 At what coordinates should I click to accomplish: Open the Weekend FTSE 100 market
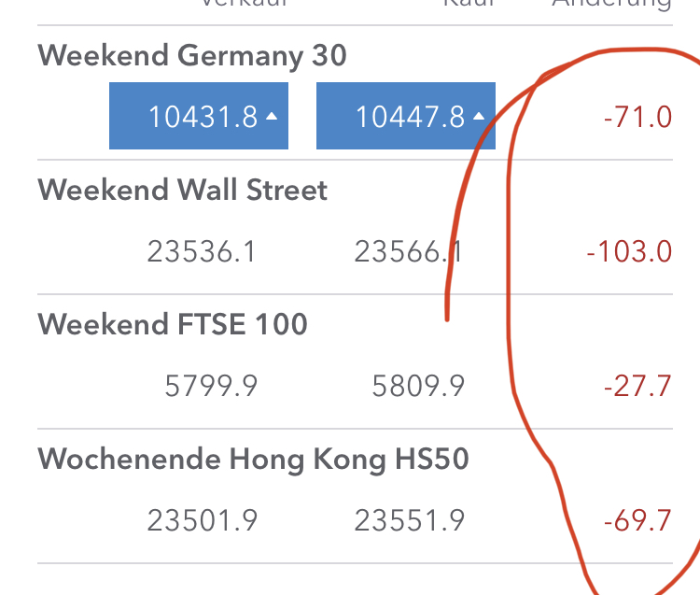click(173, 324)
